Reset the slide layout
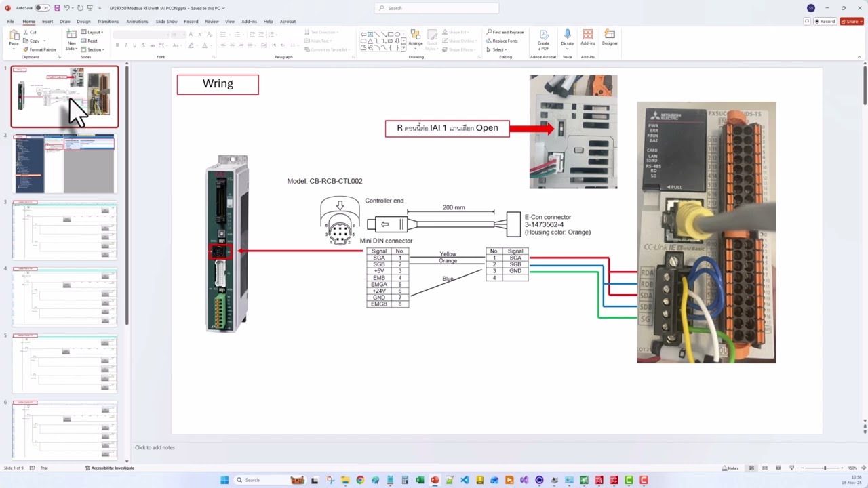This screenshot has width=868, height=488. (x=90, y=41)
